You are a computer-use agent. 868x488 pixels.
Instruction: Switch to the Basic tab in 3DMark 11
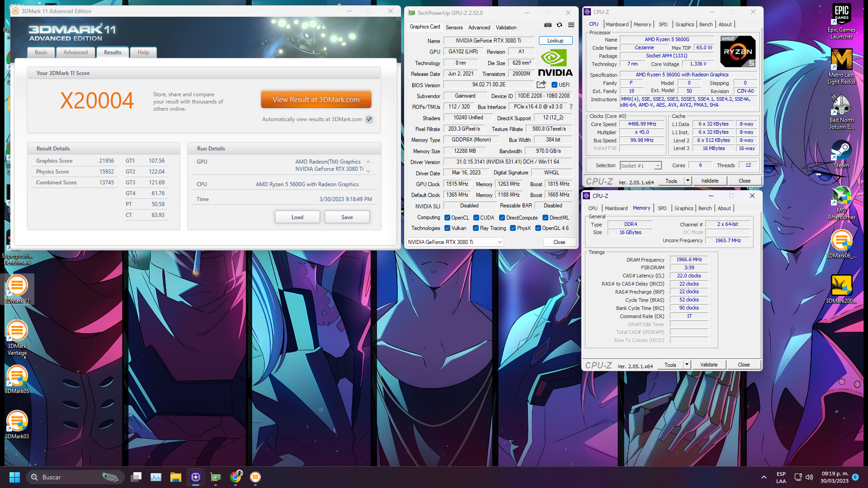coord(41,52)
